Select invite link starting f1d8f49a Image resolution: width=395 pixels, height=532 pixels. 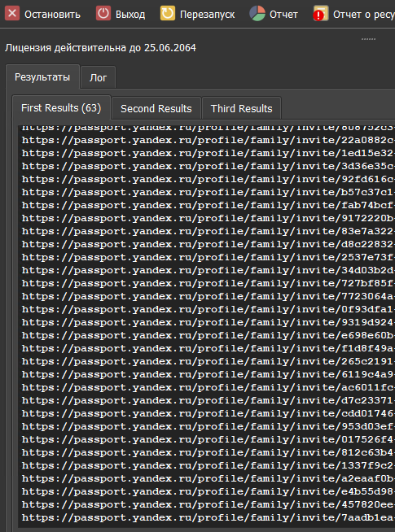pyautogui.click(x=208, y=348)
